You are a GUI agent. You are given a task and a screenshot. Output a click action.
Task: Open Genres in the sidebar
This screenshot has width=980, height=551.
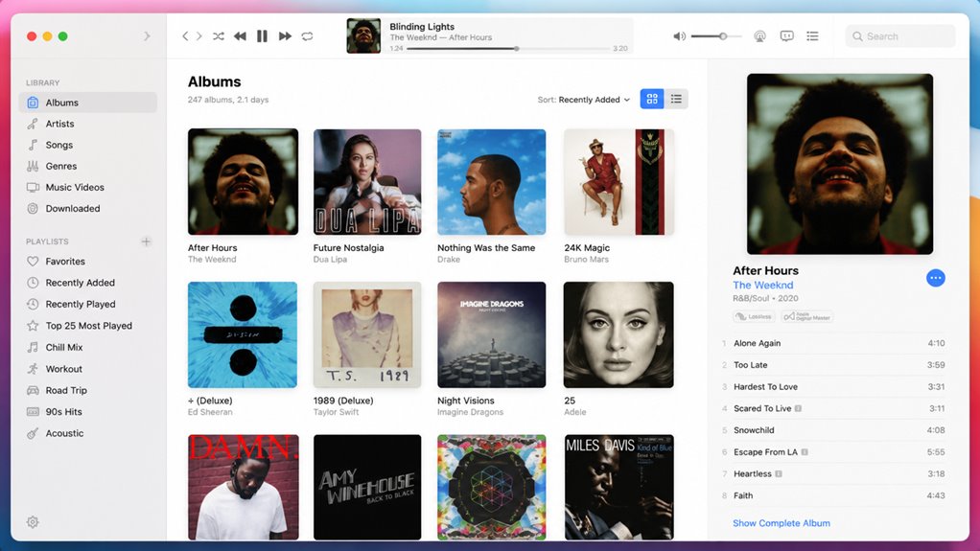(x=88, y=166)
